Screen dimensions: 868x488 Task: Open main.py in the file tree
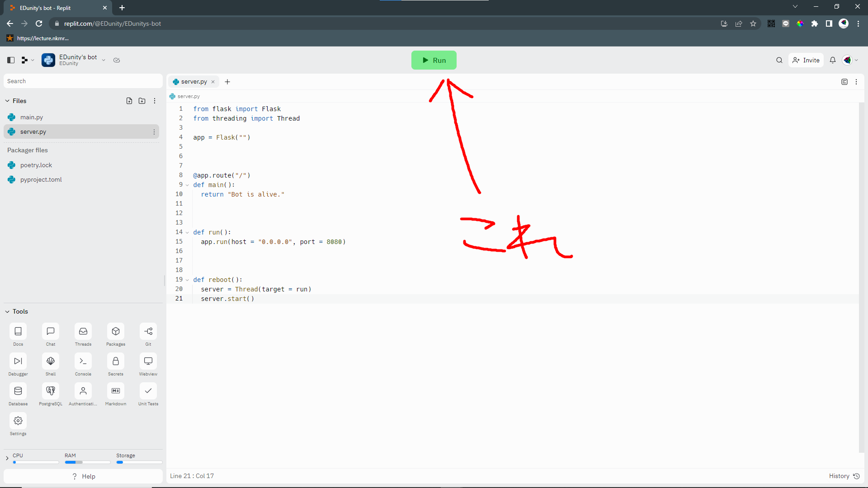pos(32,117)
